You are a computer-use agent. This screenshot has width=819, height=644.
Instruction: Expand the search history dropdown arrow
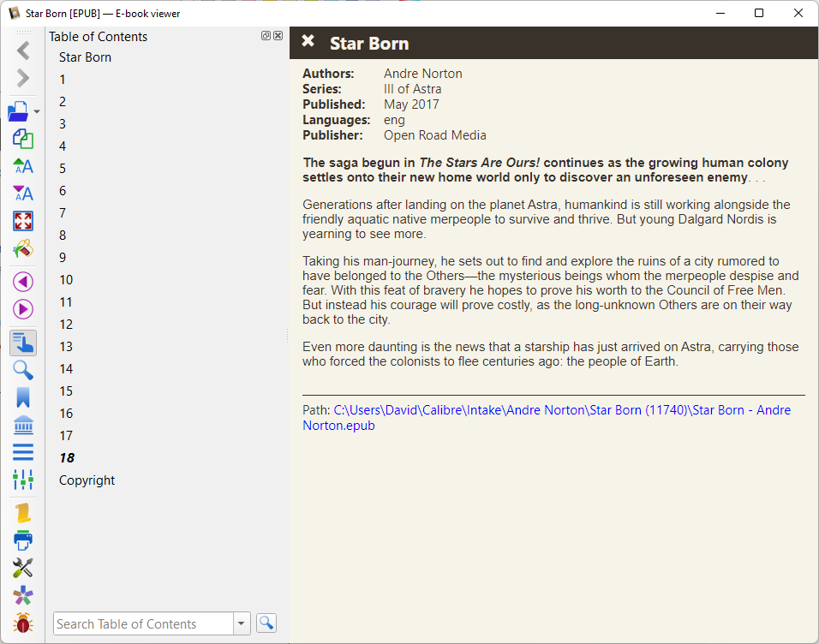tap(242, 623)
